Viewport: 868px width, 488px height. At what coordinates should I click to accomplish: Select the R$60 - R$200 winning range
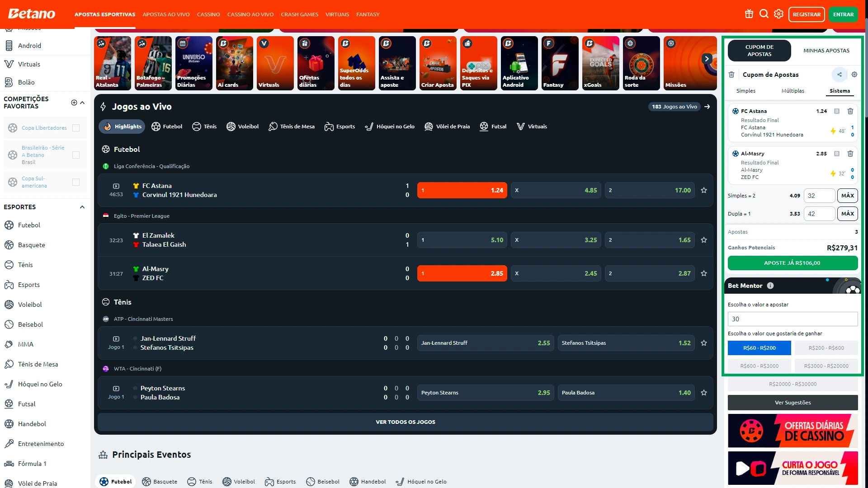[759, 348]
